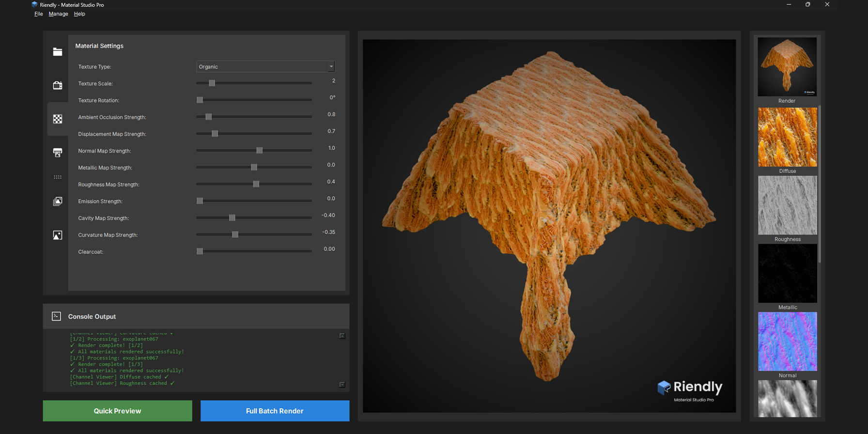Screen dimensions: 868x434
Task: Click the Texture Type dropdown arrow
Action: click(331, 66)
